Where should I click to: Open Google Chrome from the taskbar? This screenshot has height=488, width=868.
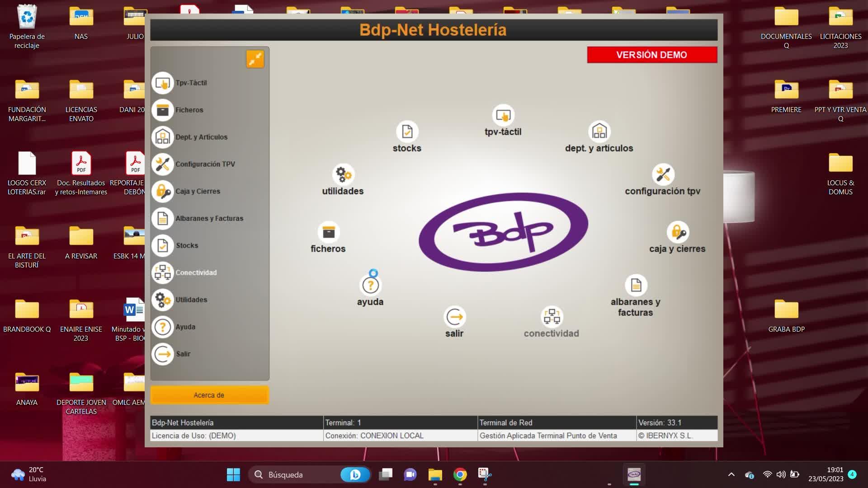[x=460, y=474]
